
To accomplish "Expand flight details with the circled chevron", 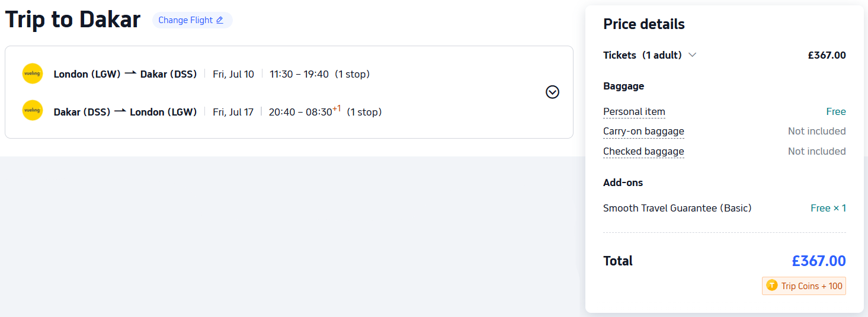I will coord(552,92).
